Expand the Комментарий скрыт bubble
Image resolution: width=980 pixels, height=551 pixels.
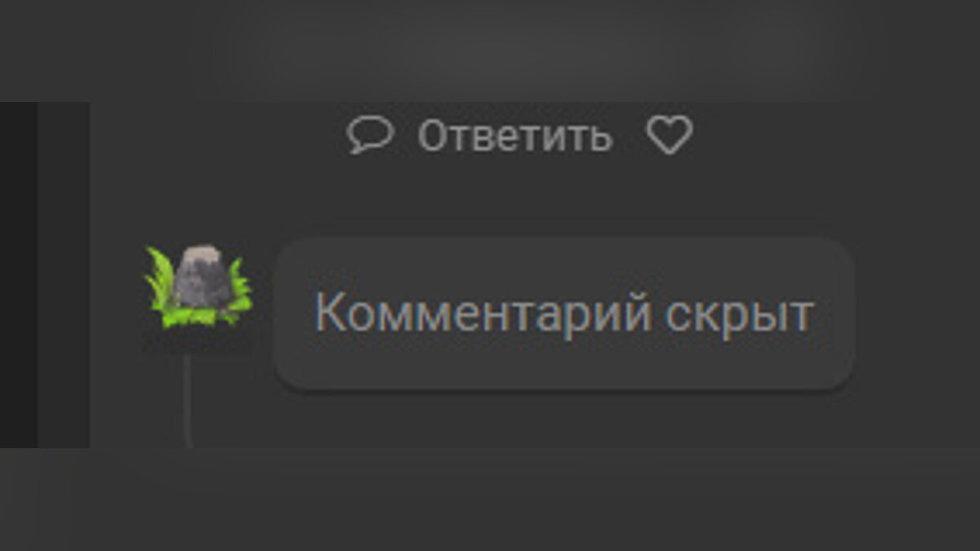tap(563, 313)
